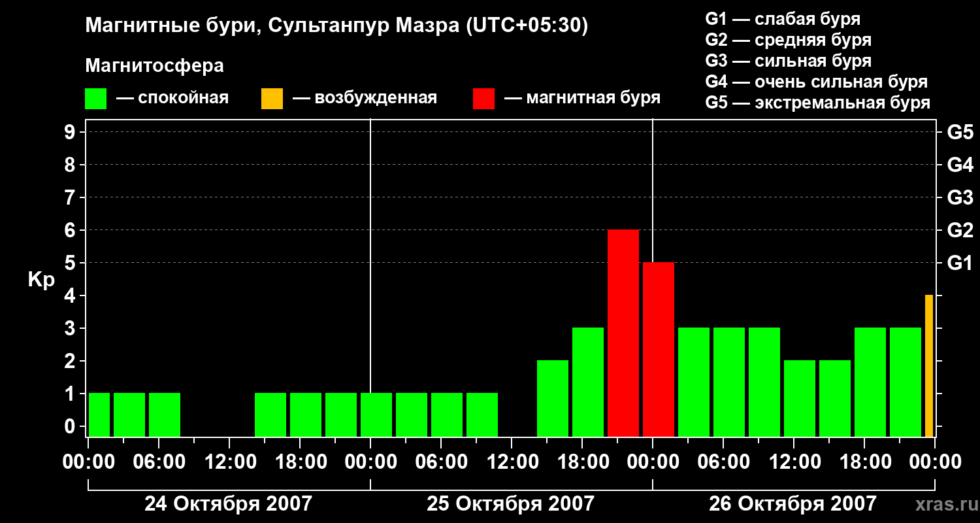The height and width of the screenshot is (523, 980).
Task: Click the 'G1' label on the right axis
Action: pyautogui.click(x=960, y=263)
